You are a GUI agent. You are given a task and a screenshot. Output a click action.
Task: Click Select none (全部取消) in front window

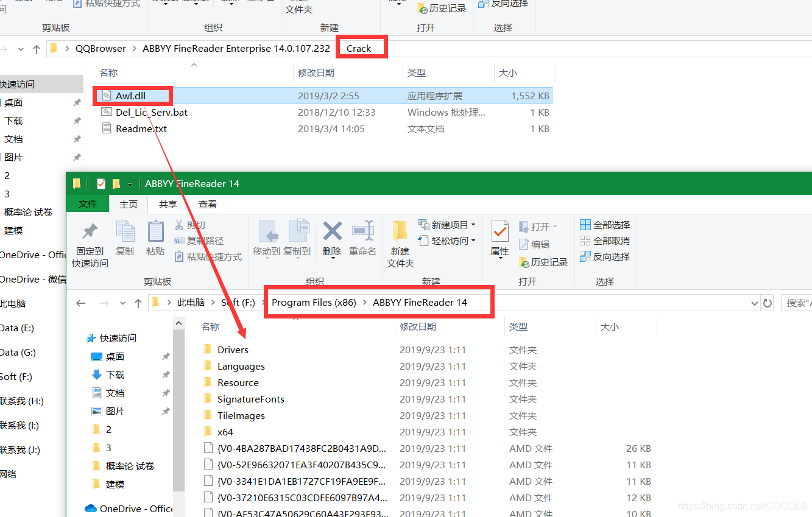(x=605, y=241)
